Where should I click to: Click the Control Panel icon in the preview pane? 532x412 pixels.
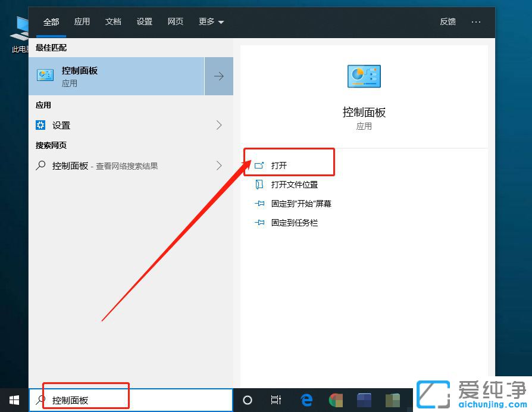click(364, 76)
